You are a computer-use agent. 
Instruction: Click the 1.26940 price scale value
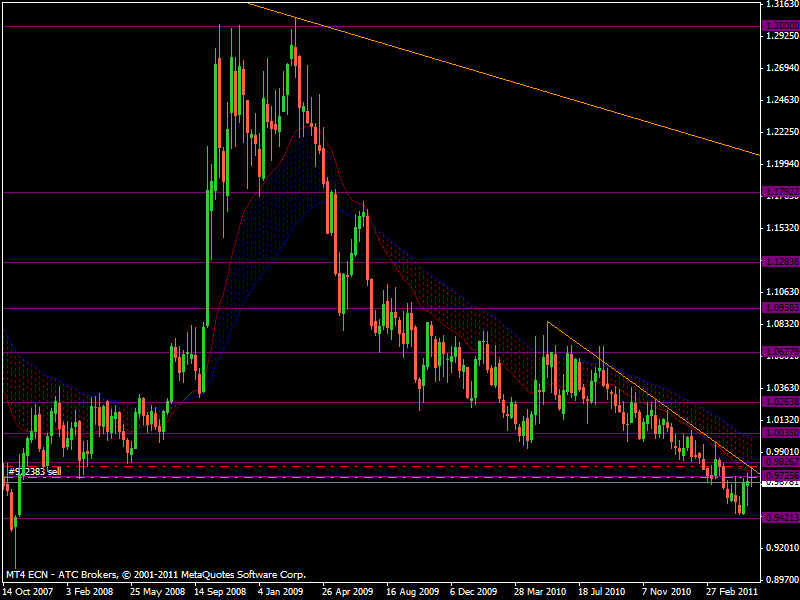[782, 68]
